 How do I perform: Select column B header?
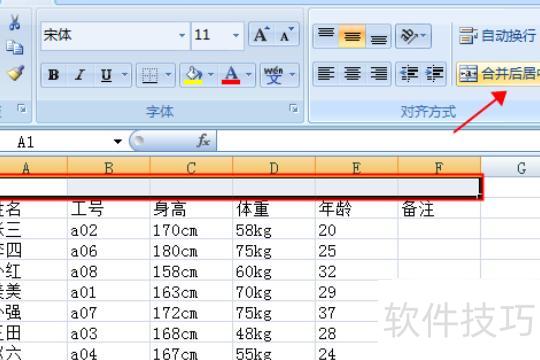tap(109, 167)
